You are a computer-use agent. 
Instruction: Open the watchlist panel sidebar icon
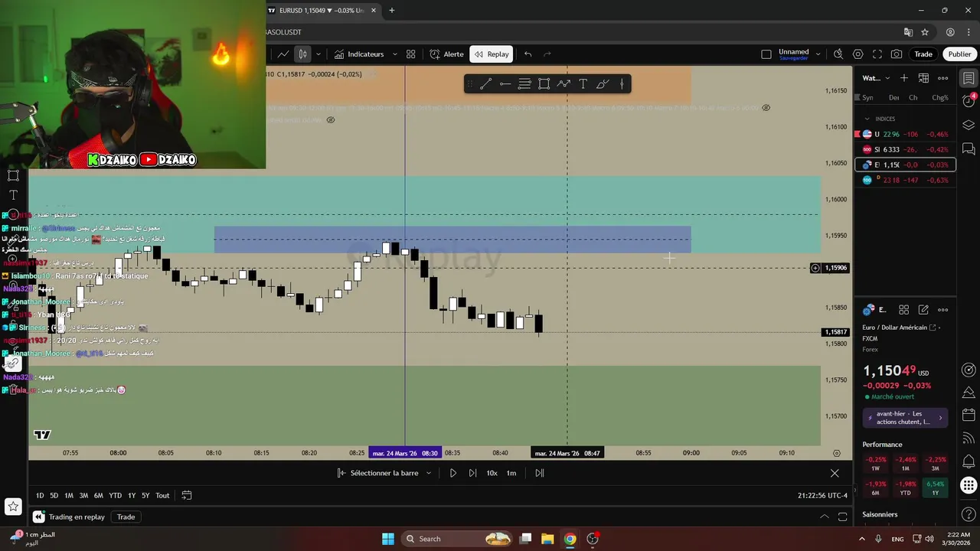pos(969,78)
